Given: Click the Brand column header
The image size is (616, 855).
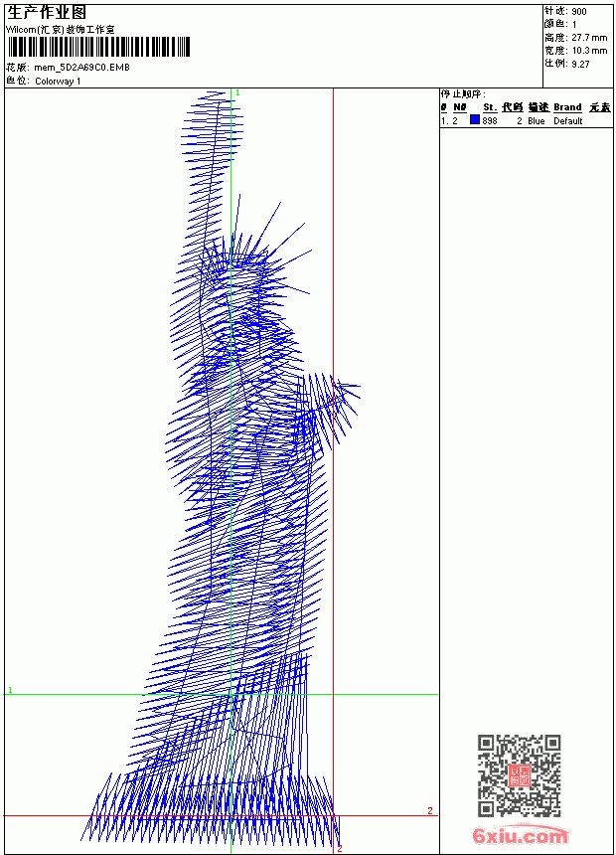Looking at the screenshot, I should [567, 107].
